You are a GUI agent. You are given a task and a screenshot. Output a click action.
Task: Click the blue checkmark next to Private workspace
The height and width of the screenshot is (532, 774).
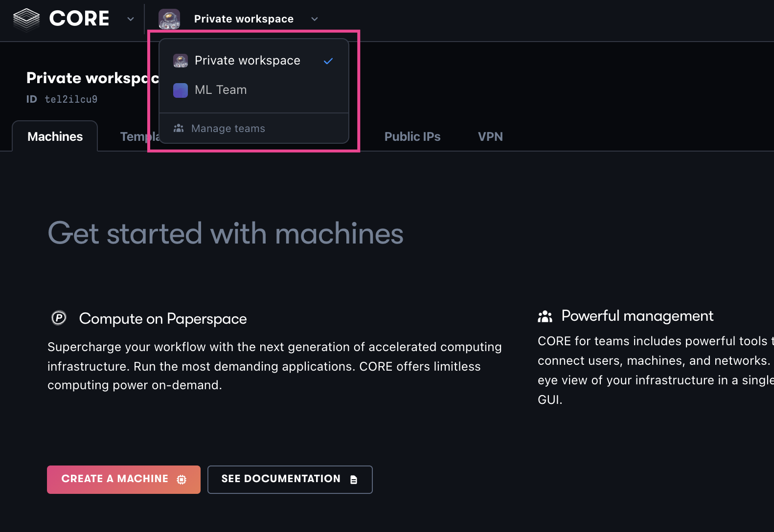pyautogui.click(x=328, y=61)
